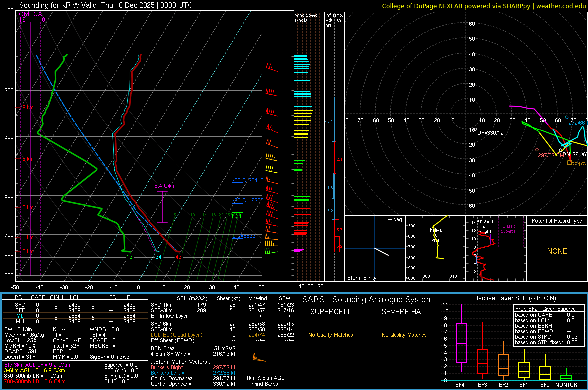
Task: Click the 'OMEGA' label on the skew-T
Action: click(30, 14)
